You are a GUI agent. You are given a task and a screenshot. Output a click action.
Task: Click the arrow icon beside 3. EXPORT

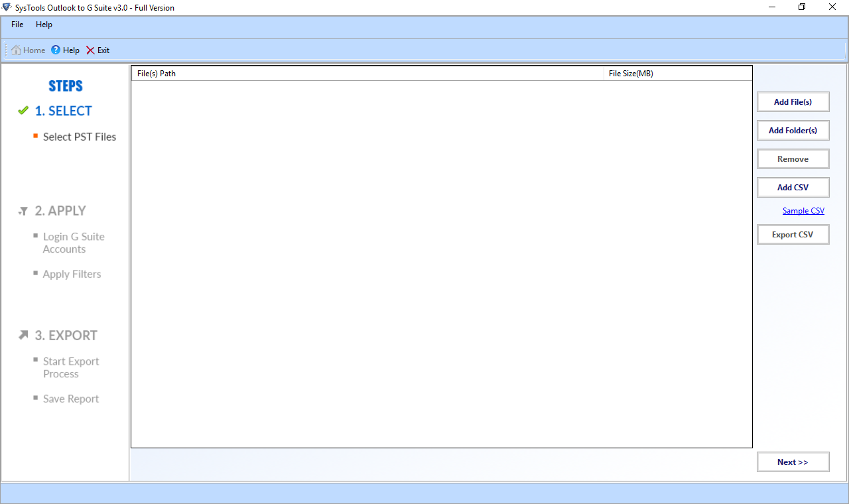click(23, 336)
